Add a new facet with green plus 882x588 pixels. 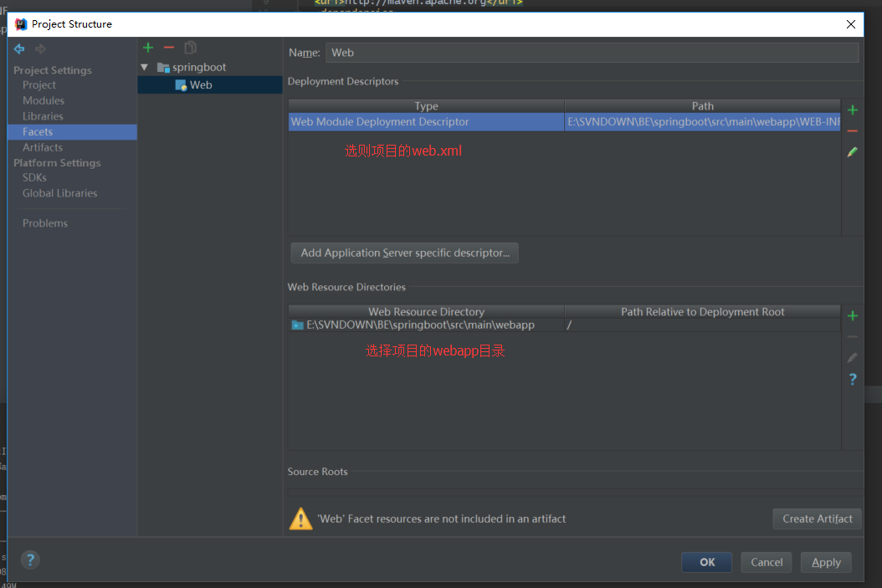click(148, 48)
